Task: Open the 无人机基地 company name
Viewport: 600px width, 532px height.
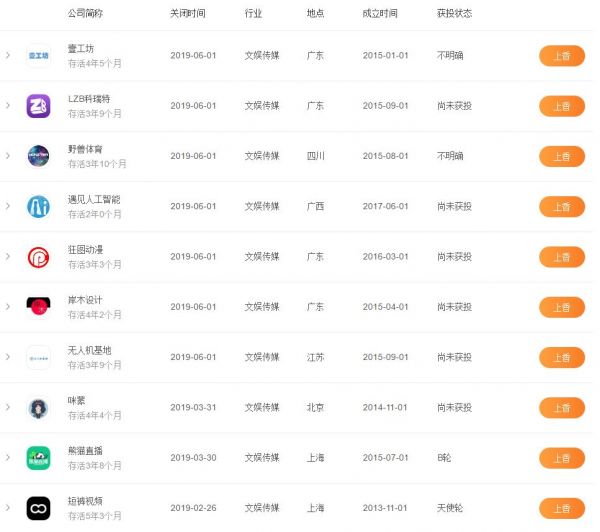Action: click(x=90, y=350)
